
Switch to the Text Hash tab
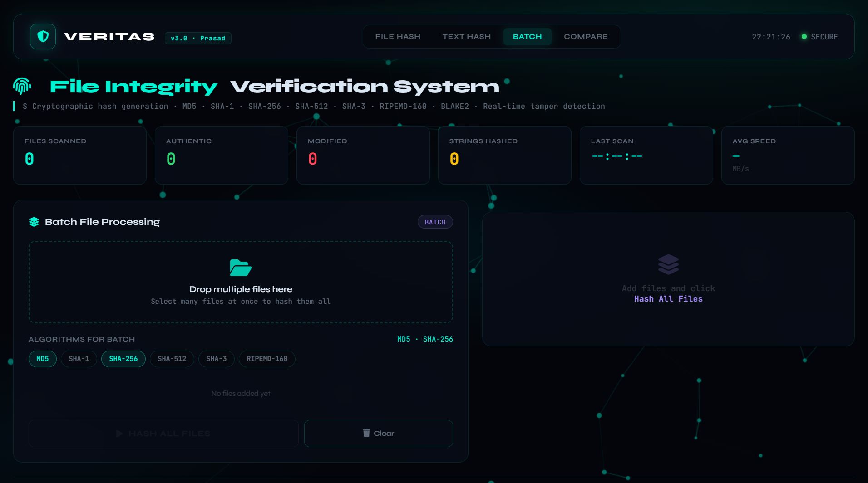click(x=467, y=37)
